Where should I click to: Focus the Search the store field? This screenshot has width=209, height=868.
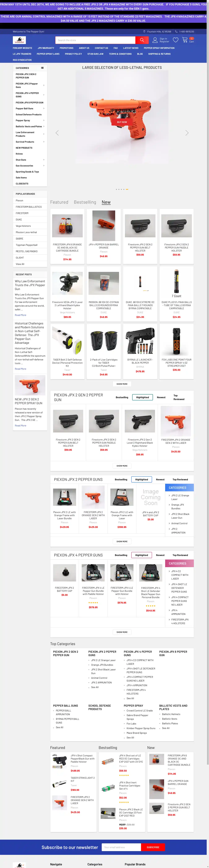click(95, 40)
